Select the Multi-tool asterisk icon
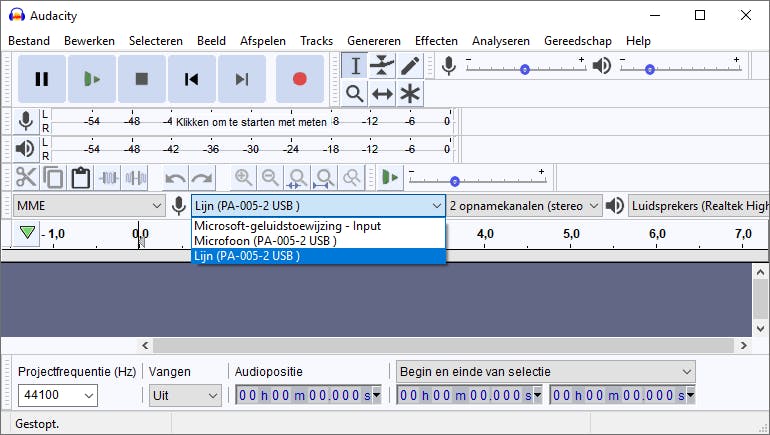Viewport: 770px width, 435px height. click(410, 93)
